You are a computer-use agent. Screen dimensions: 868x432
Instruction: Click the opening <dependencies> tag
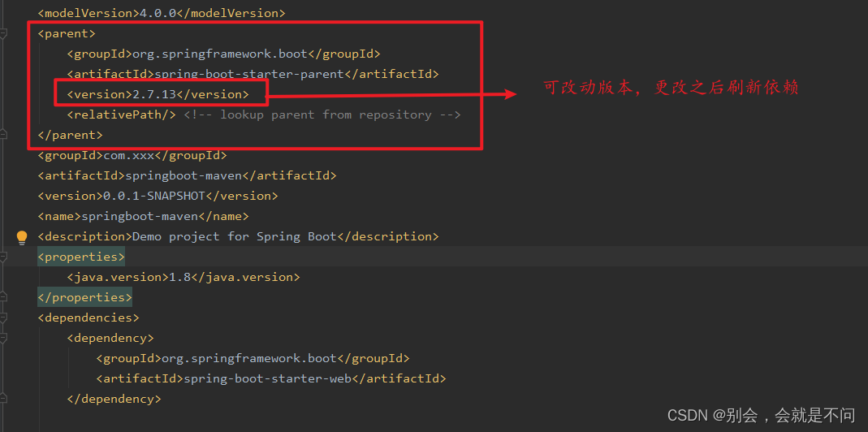point(89,318)
